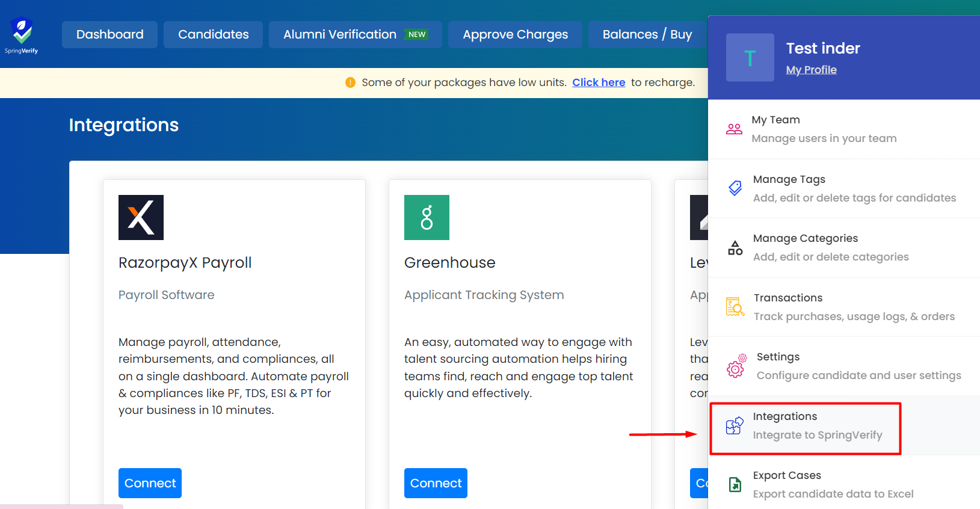Screen dimensions: 980x509
Task: Open the My Profile link
Action: pyautogui.click(x=811, y=70)
